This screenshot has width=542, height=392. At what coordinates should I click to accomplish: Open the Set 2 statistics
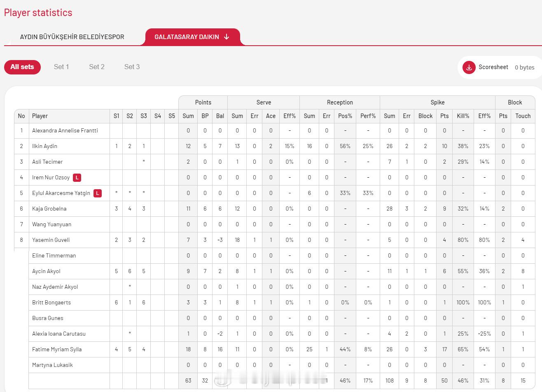pos(97,67)
